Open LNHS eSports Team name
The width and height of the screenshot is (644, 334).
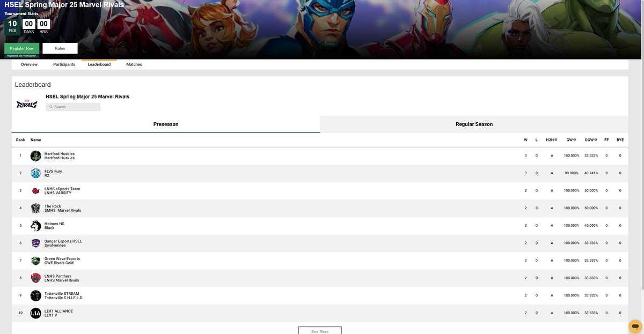(x=62, y=189)
